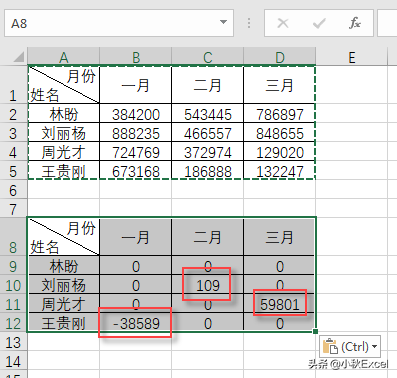Click the fill handle at selection corner
The height and width of the screenshot is (378, 397).
coord(315,331)
